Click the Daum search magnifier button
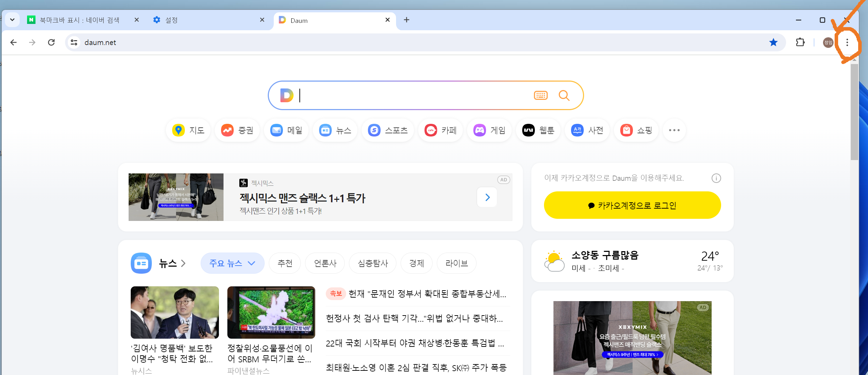Image resolution: width=868 pixels, height=375 pixels. pos(564,95)
